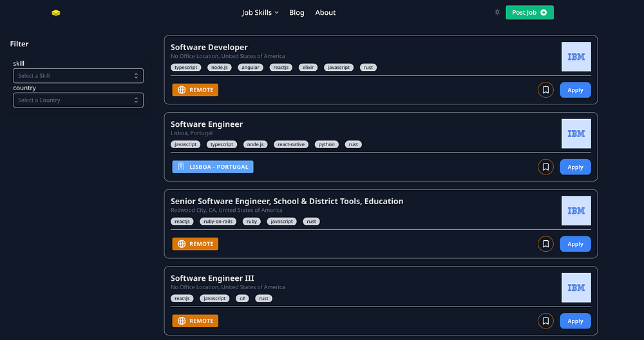
Task: Click the IBM logo on Software Developer
Action: point(576,57)
